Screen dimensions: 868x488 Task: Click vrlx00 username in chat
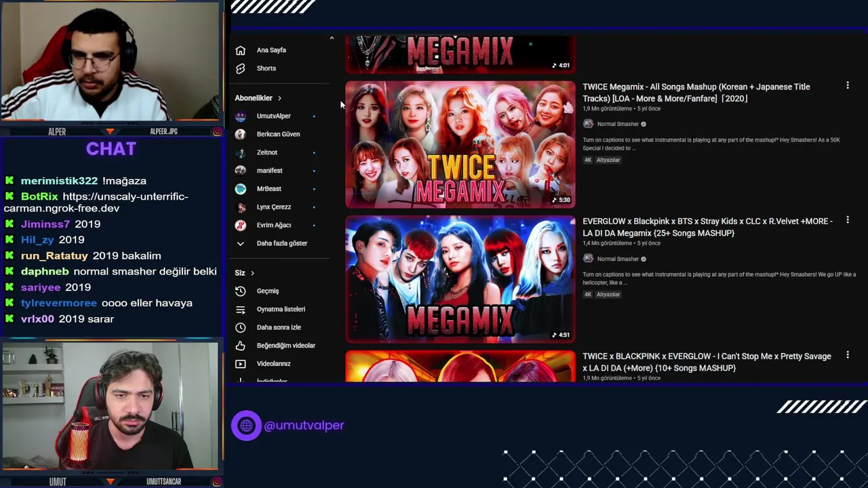[37, 319]
